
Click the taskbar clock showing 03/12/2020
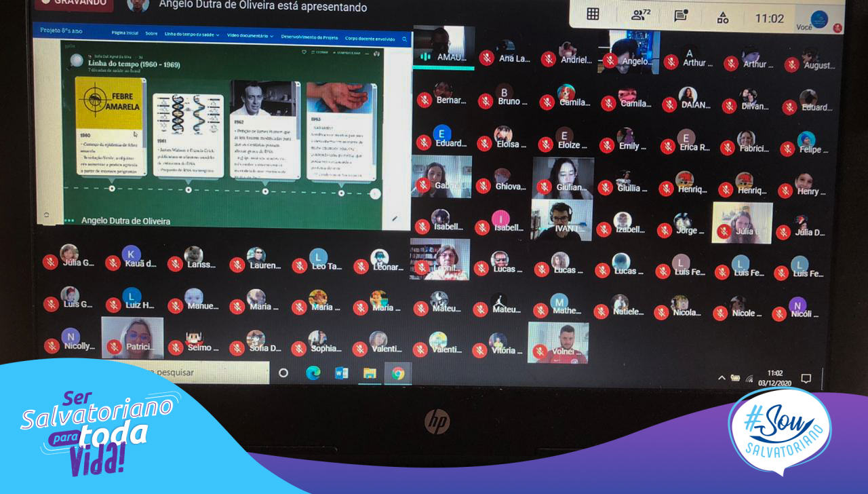(774, 378)
